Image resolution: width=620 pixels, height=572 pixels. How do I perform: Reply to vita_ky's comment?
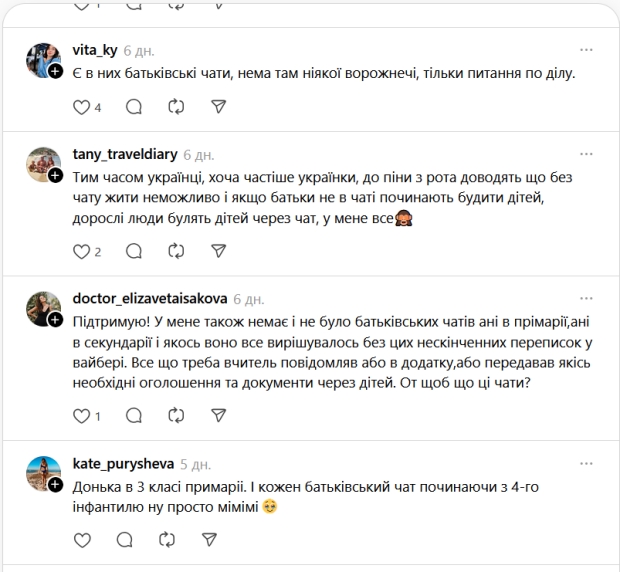(x=135, y=107)
